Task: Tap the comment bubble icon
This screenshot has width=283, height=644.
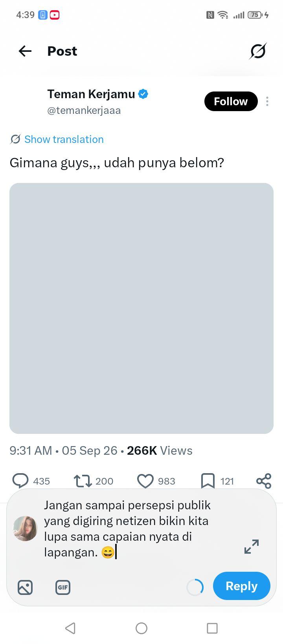Action: click(20, 481)
